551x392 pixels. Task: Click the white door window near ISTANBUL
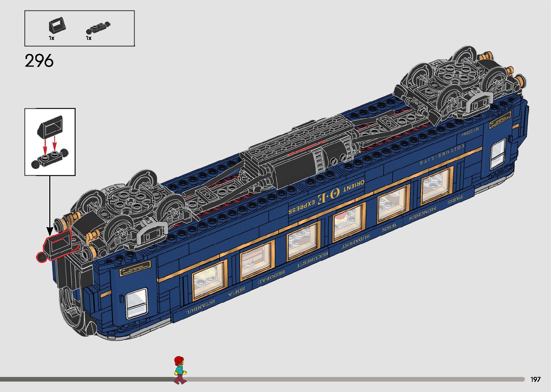[137, 303]
